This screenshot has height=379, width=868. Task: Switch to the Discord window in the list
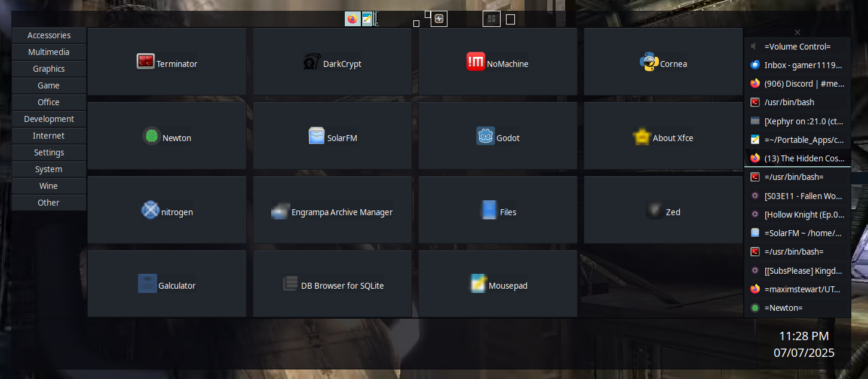798,83
